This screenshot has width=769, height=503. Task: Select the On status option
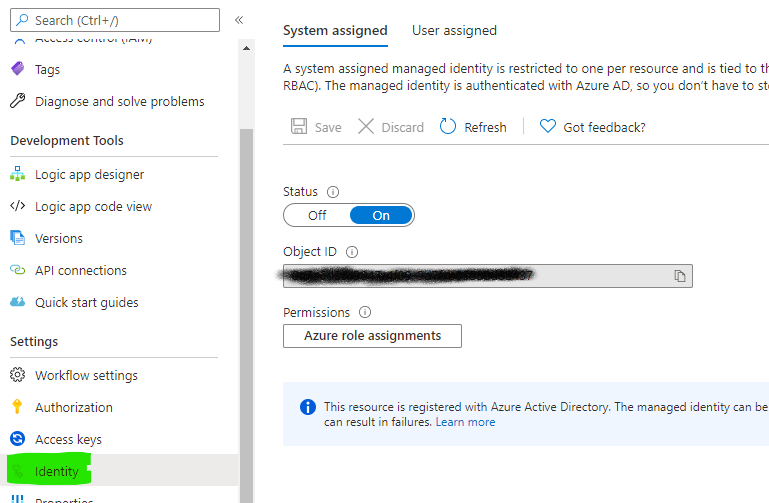click(381, 215)
